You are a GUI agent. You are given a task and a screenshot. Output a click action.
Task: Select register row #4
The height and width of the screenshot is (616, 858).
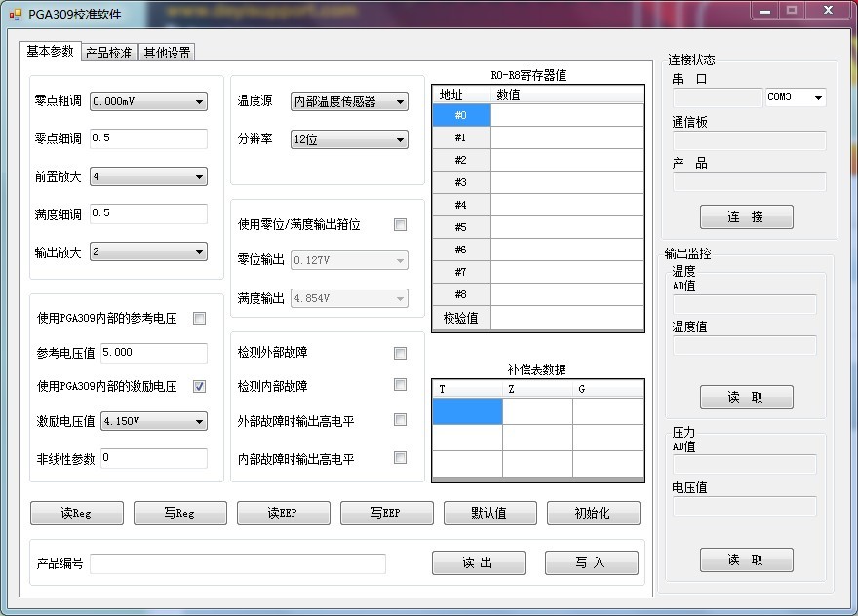coord(538,205)
